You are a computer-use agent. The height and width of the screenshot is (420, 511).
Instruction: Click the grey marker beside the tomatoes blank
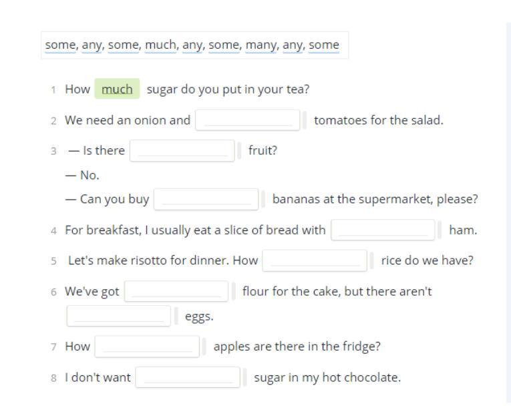point(305,120)
